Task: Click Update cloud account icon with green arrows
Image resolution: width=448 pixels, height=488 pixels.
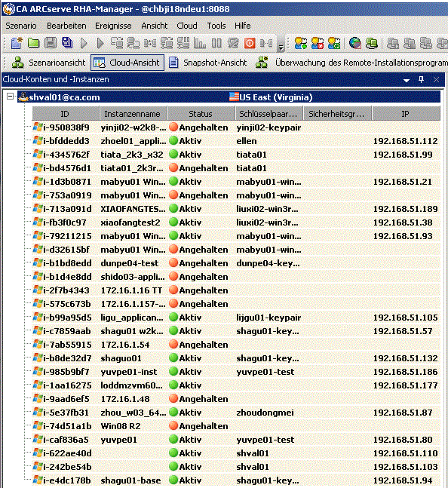Action: (334, 43)
